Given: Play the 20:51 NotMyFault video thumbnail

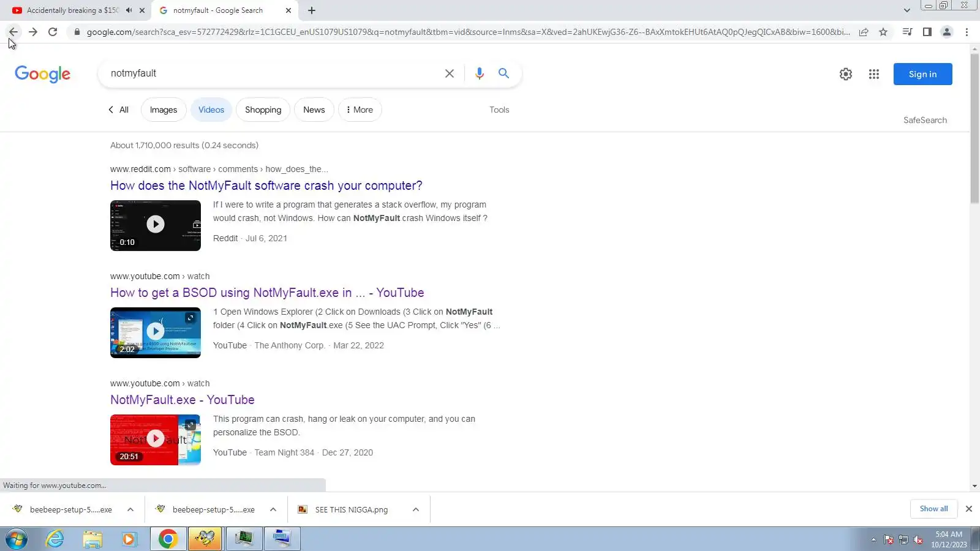Looking at the screenshot, I should pyautogui.click(x=156, y=440).
